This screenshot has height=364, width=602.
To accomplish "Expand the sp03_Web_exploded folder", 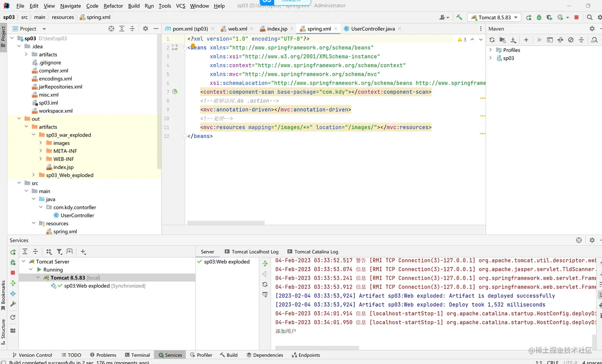I will pos(33,175).
